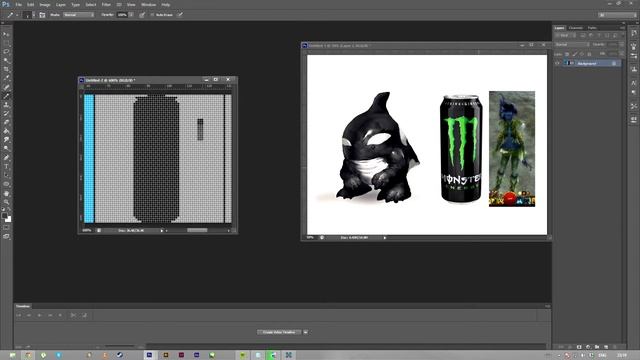Open the layer blend mode Normal dropdown
The height and width of the screenshot is (360, 640).
(x=572, y=44)
